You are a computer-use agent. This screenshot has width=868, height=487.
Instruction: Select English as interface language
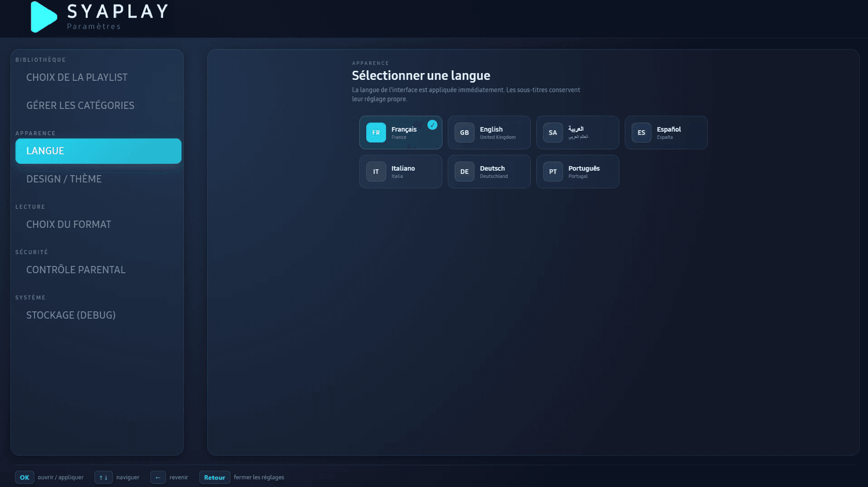(x=489, y=133)
